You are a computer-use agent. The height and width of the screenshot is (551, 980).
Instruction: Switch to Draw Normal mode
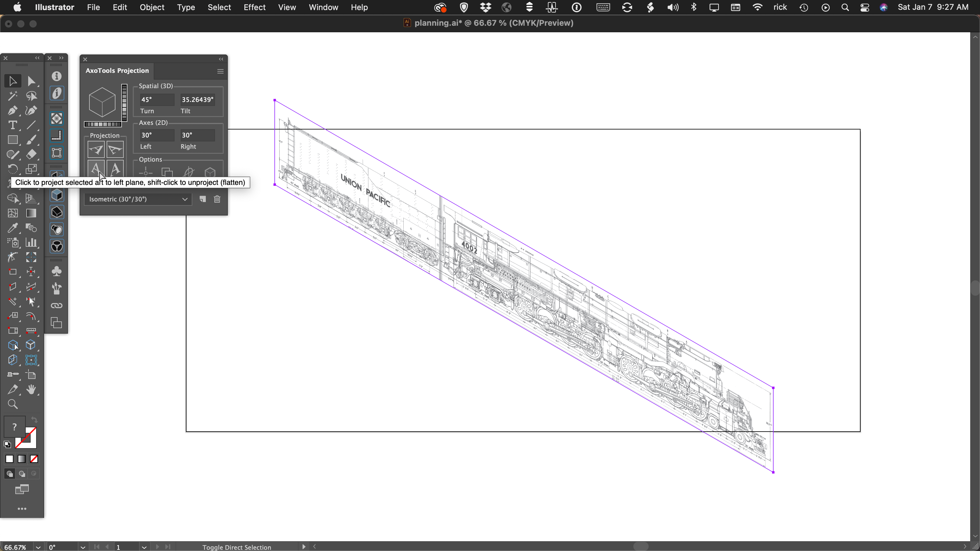point(9,474)
